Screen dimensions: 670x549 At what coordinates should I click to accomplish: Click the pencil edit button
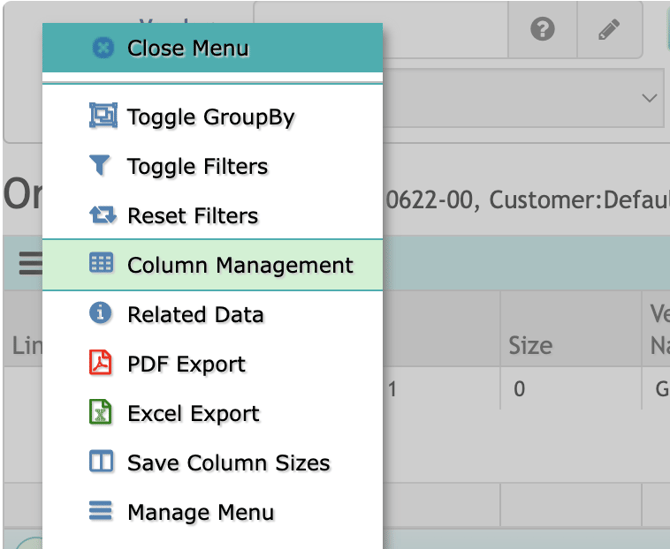point(608,30)
